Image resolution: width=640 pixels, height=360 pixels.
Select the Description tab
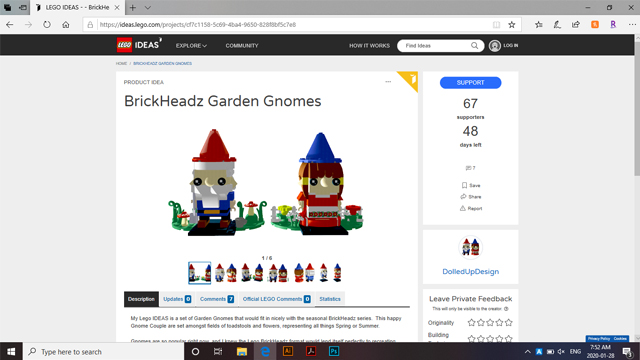[141, 299]
